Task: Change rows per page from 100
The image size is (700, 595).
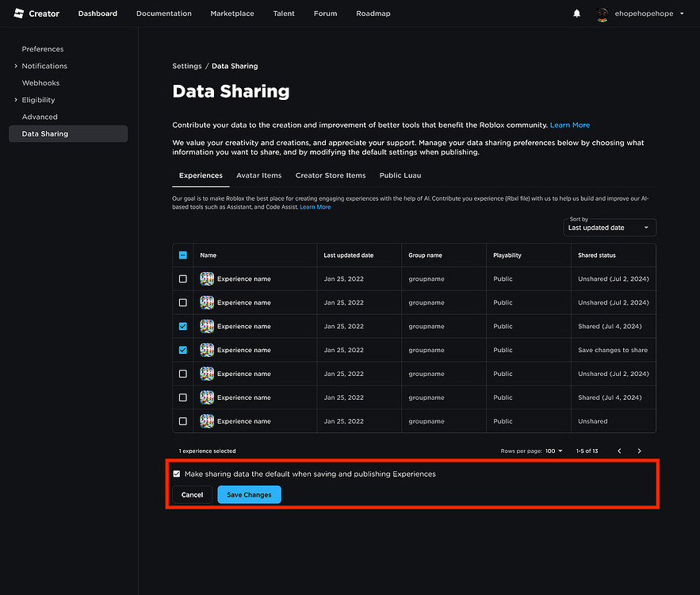Action: click(553, 450)
